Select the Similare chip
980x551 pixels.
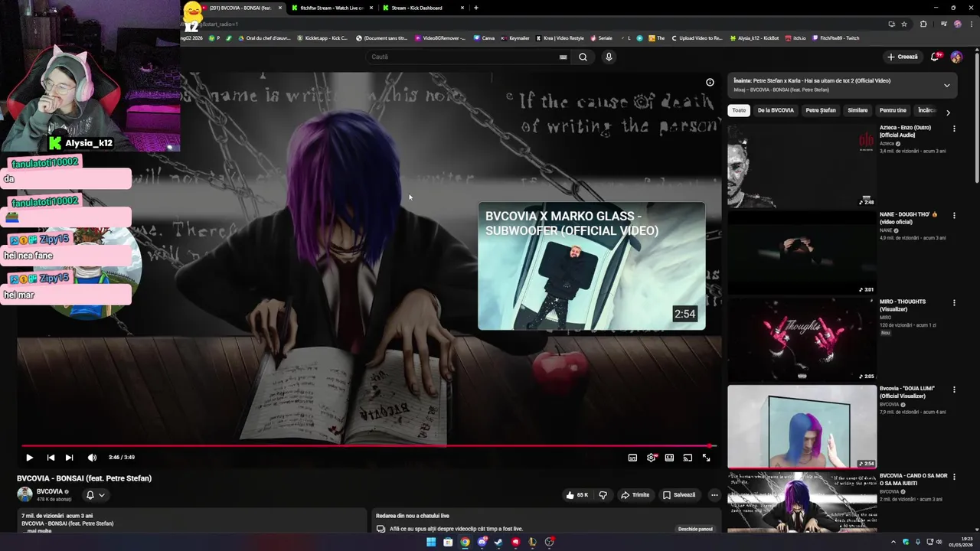(857, 110)
